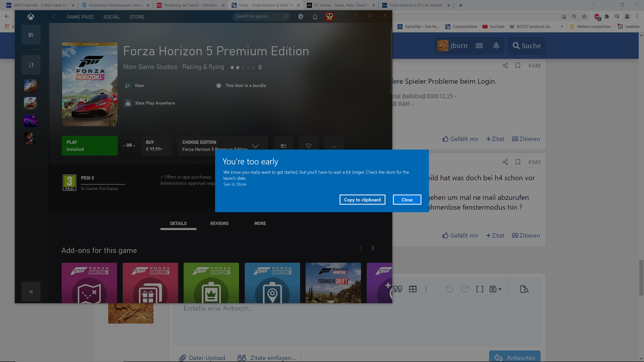Click the Xbox app back arrow
The image size is (644, 362).
tap(54, 17)
